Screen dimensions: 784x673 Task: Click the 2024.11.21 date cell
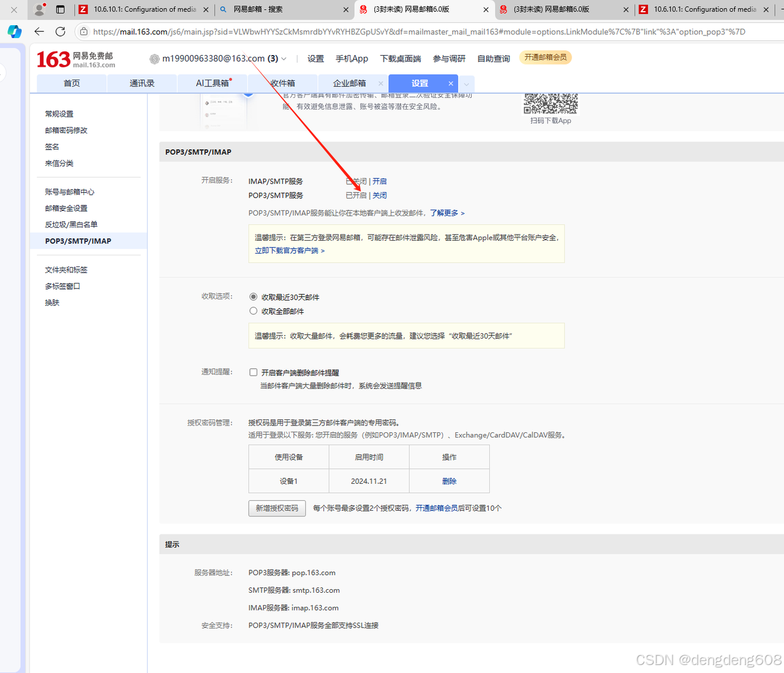click(369, 481)
